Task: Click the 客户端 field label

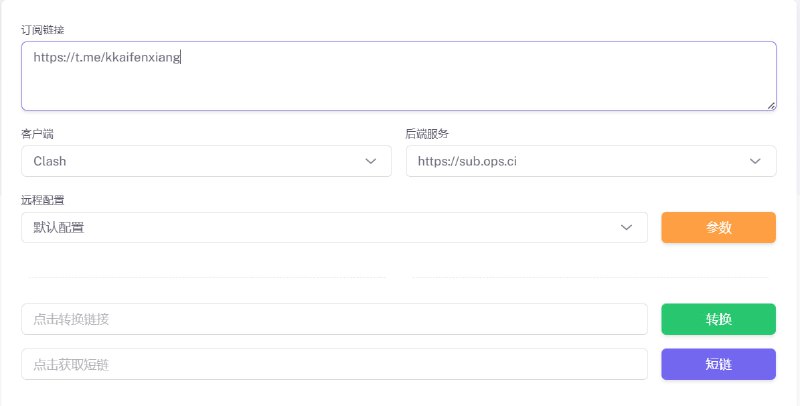Action: click(x=38, y=134)
